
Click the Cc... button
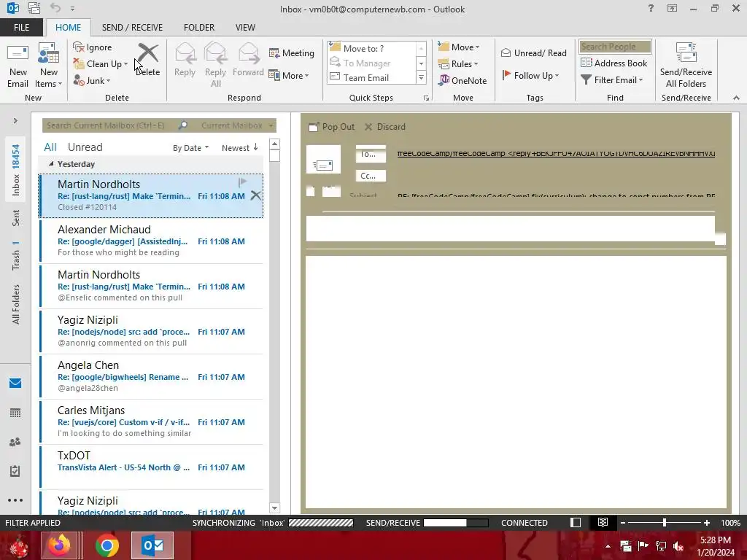click(x=371, y=176)
